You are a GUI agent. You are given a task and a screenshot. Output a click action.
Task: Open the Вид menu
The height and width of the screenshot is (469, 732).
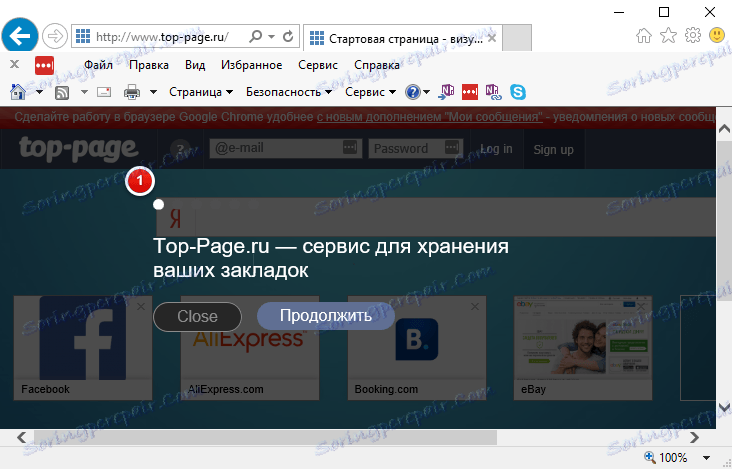point(195,65)
